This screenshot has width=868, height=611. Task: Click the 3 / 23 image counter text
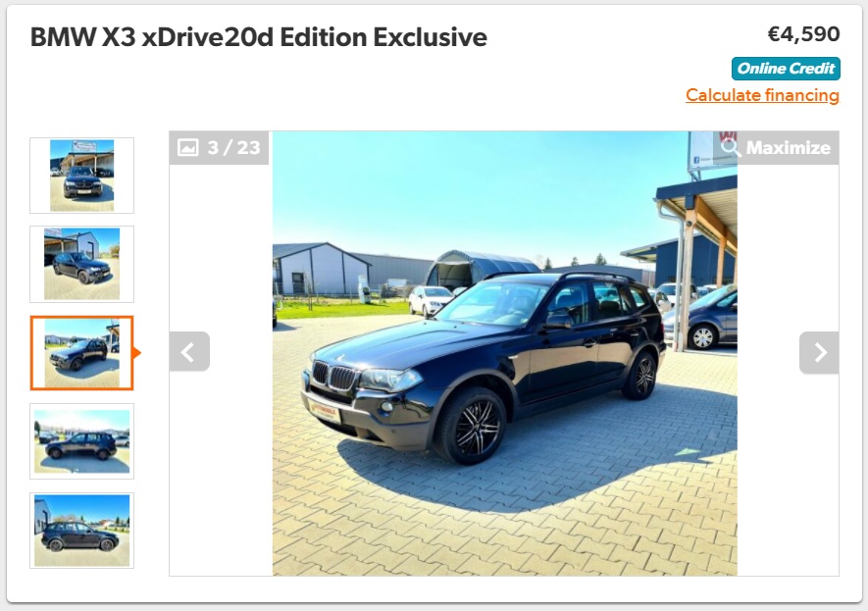pos(233,148)
